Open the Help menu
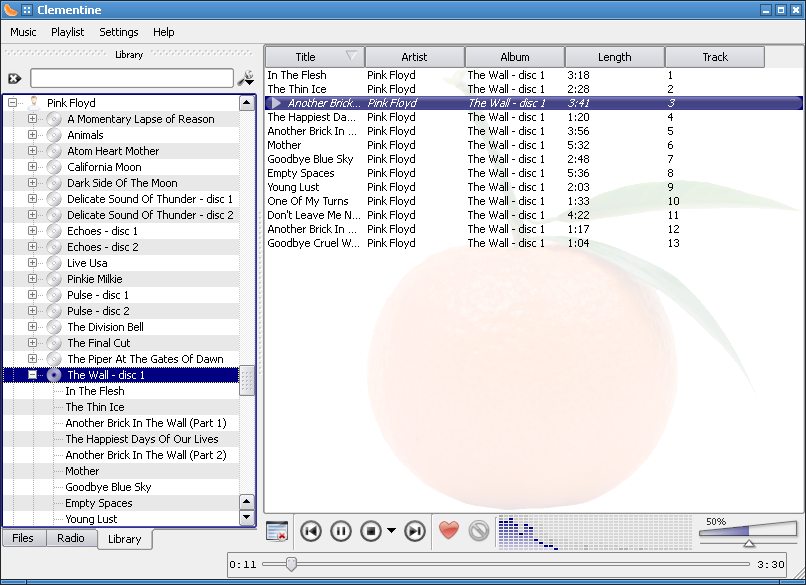The width and height of the screenshot is (806, 585). (x=163, y=32)
